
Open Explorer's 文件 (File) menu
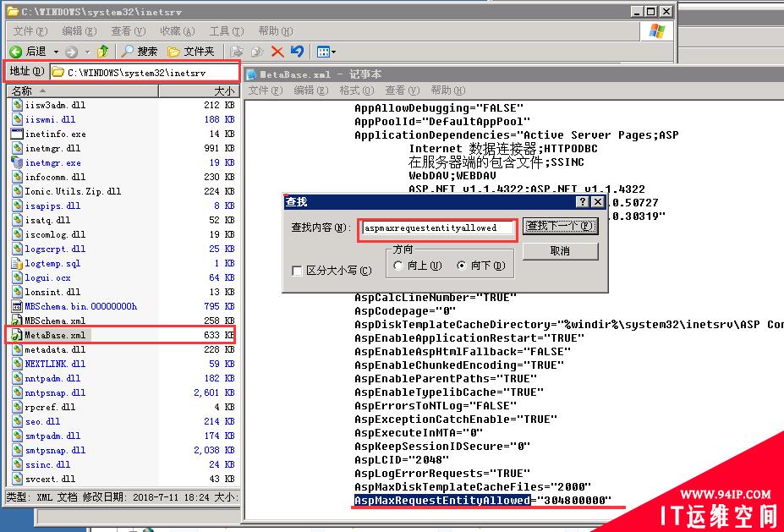(30, 31)
